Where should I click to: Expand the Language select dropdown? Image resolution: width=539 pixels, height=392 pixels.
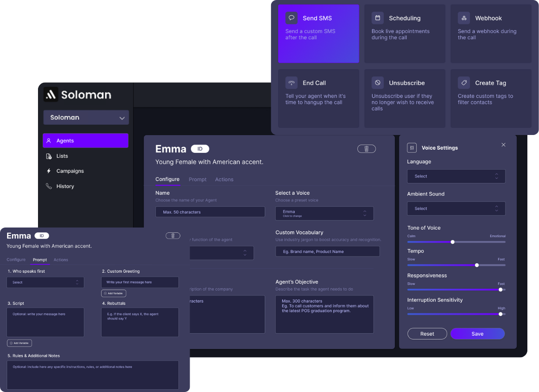[456, 176]
